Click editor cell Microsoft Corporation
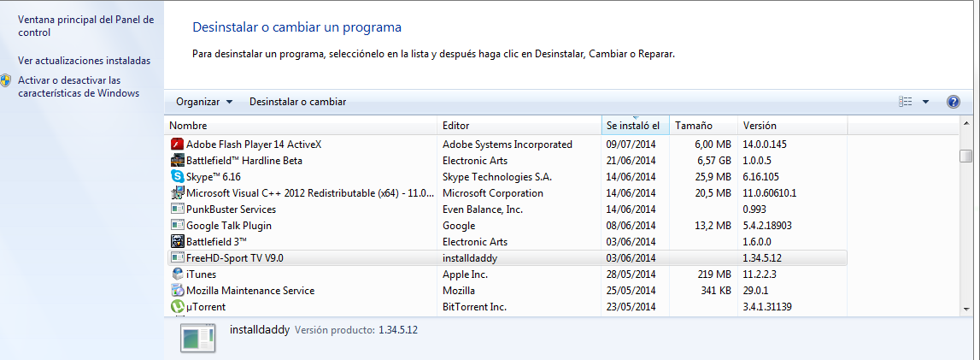 (492, 193)
